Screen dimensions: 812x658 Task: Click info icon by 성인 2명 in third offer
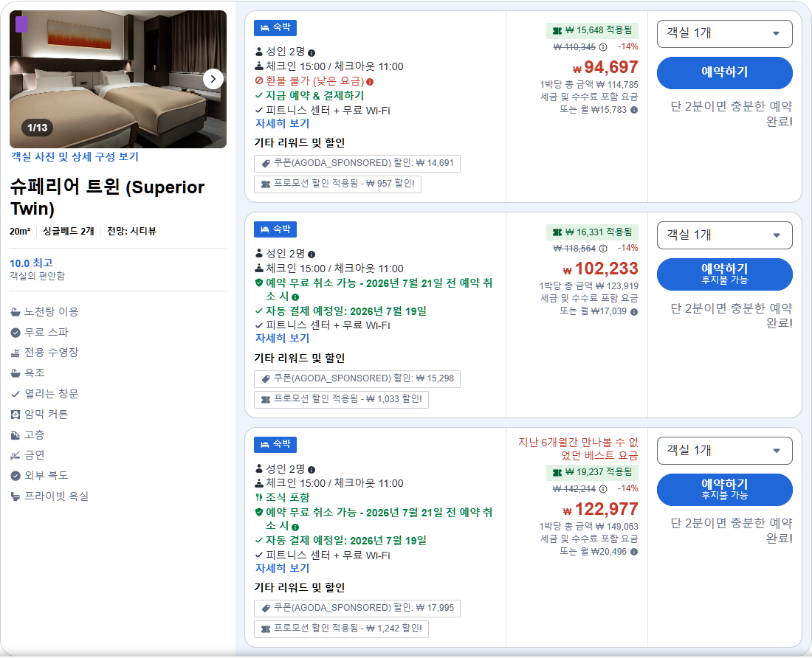(312, 470)
